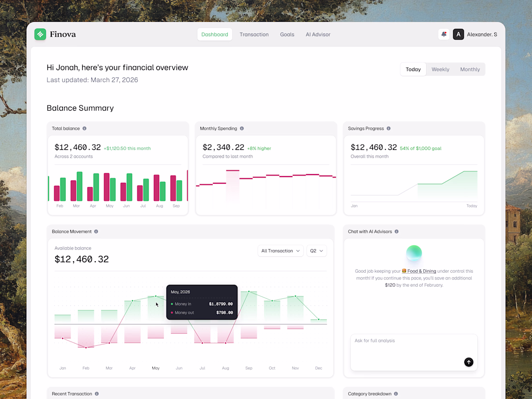Show info icon next to Category breakdown
Viewport: 532px width, 399px height.
click(x=396, y=394)
